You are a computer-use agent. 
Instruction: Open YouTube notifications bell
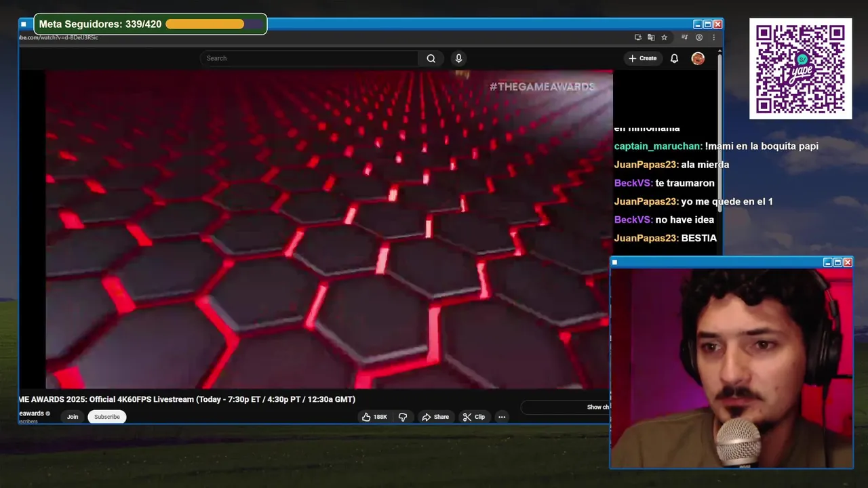click(x=674, y=58)
